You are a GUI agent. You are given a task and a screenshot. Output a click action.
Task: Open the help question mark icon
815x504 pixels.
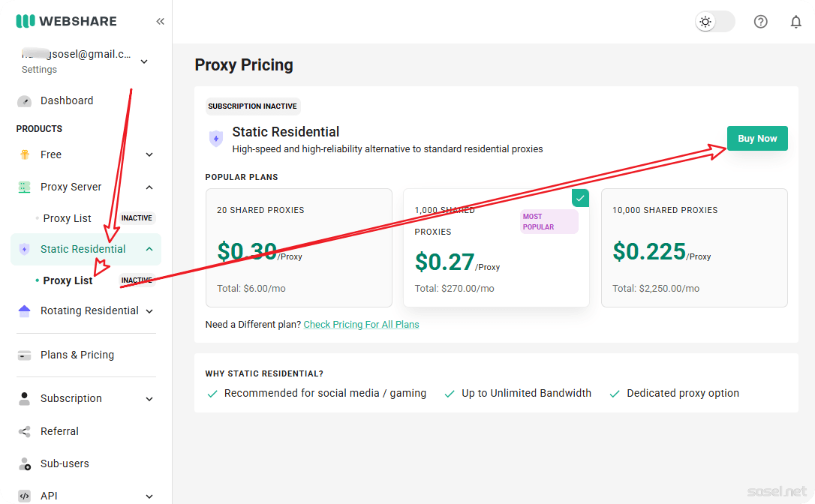(x=760, y=22)
